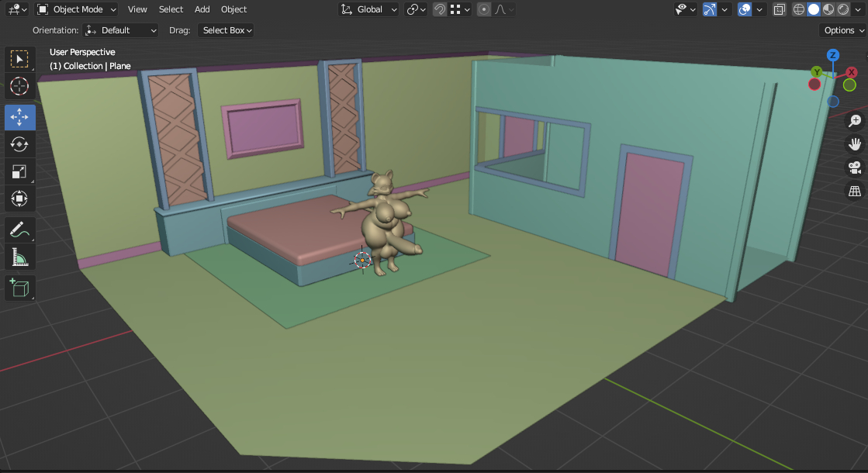Open the Drag Select Box dropdown
Screen dimensions: 868x473
(x=227, y=30)
